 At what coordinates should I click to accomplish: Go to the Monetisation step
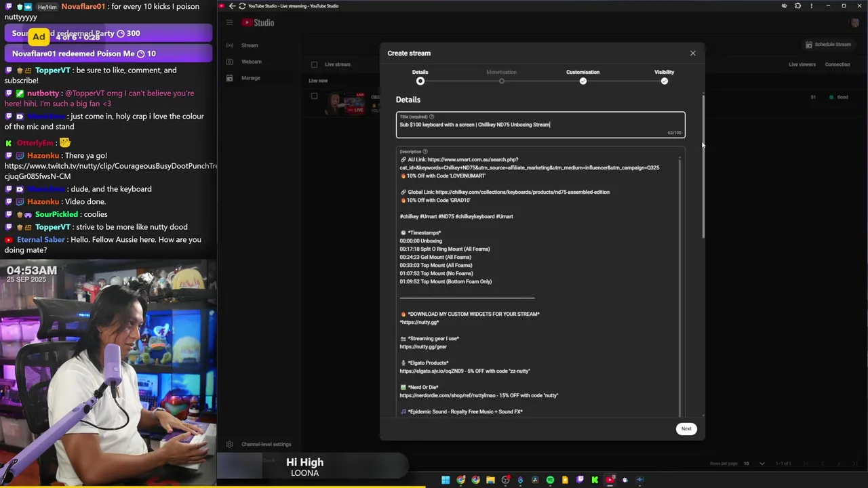pyautogui.click(x=501, y=77)
